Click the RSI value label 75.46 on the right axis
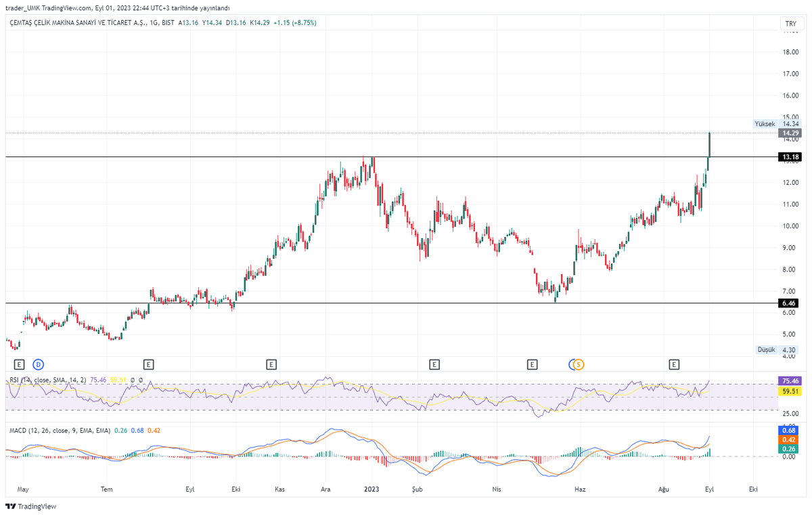Image resolution: width=812 pixels, height=516 pixels. 790,381
